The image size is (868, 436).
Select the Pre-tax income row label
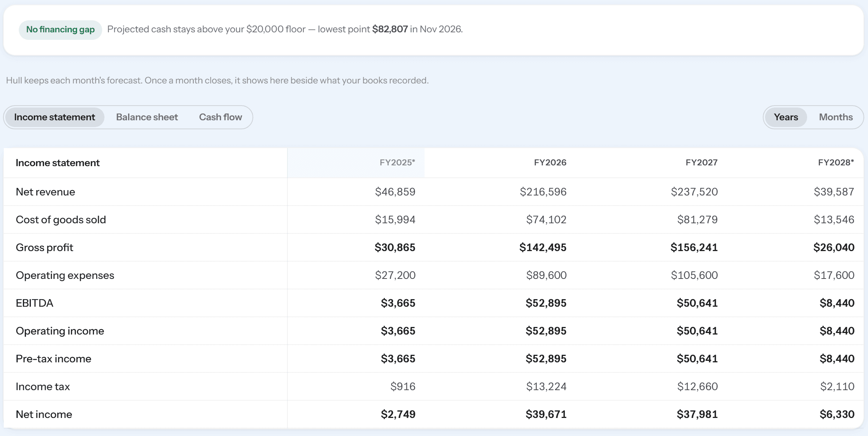click(53, 359)
